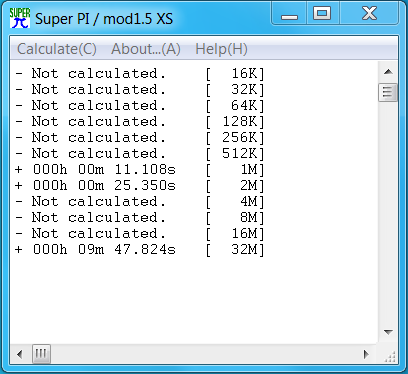Viewport: 408px width, 374px height.
Task: Open the Help(H) menu
Action: (x=221, y=49)
